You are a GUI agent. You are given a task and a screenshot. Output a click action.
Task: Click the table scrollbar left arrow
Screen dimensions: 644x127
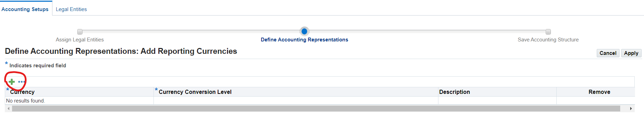click(9, 109)
